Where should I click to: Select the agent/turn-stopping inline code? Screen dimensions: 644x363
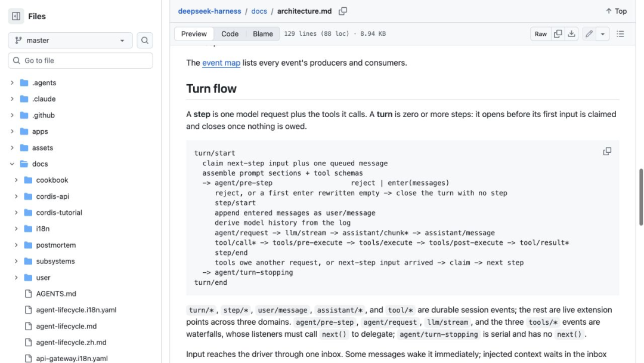pyautogui.click(x=439, y=334)
